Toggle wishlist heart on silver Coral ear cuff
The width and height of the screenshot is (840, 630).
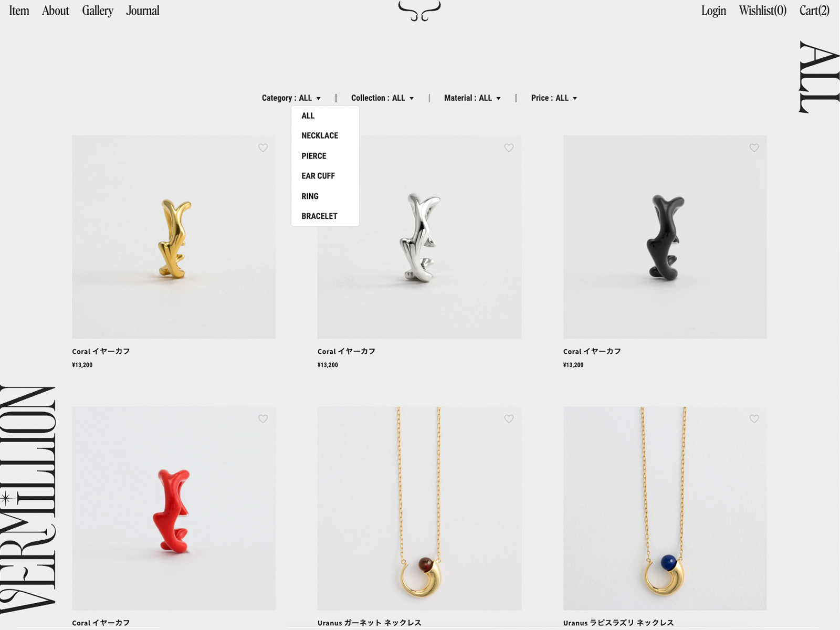coord(509,148)
